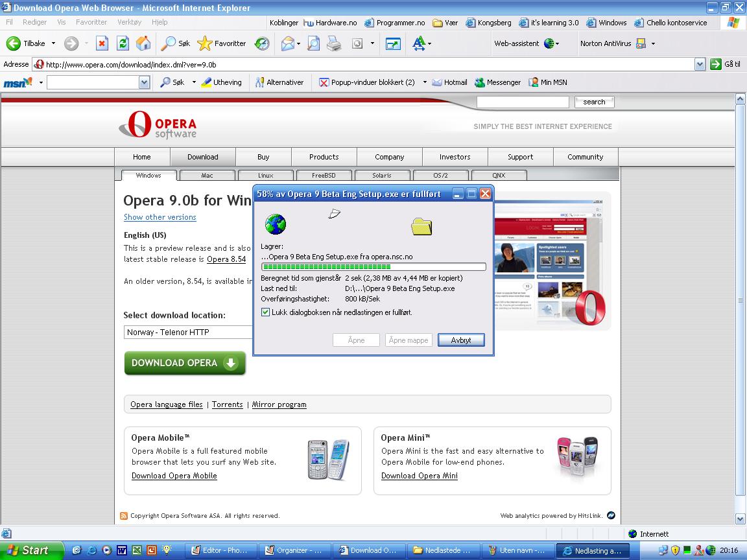Image resolution: width=747 pixels, height=560 pixels.
Task: Follow the Download Opera Mobile link
Action: (x=174, y=476)
